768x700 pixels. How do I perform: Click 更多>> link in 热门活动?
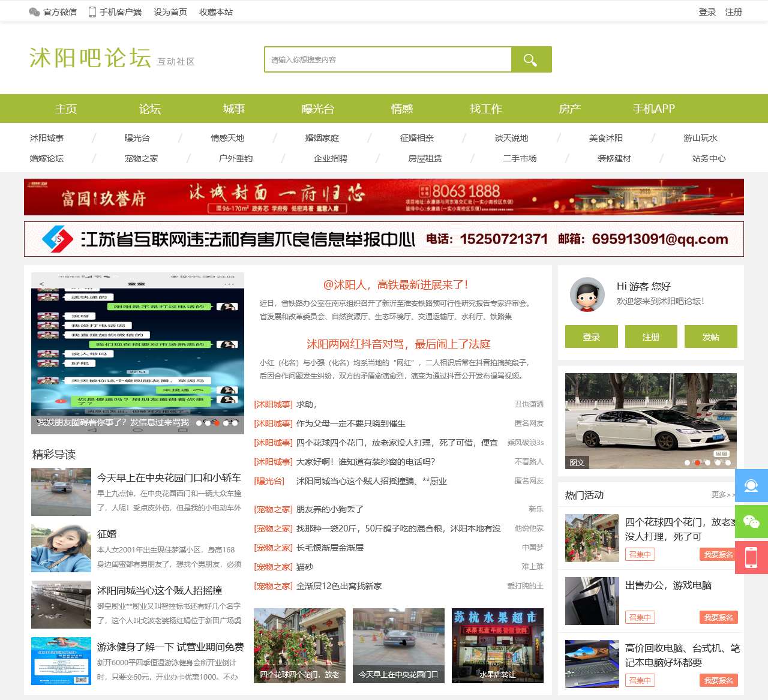[x=723, y=495]
